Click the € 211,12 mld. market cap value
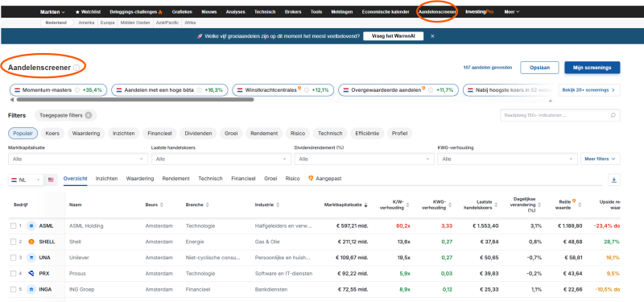 click(352, 242)
